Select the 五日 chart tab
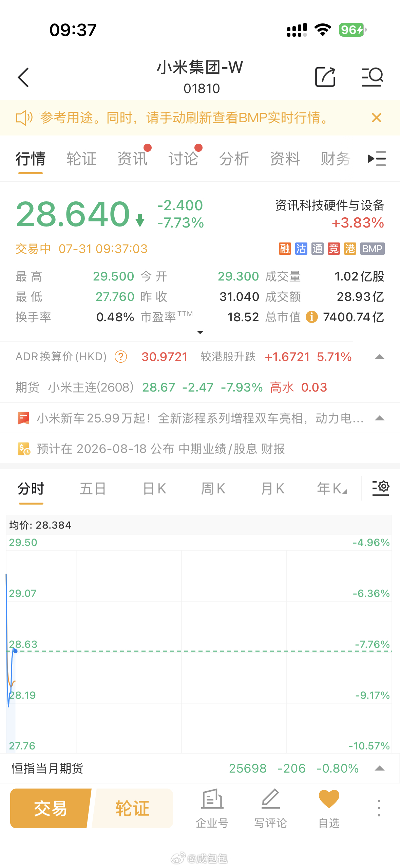This screenshot has width=400, height=868. pos(93,489)
